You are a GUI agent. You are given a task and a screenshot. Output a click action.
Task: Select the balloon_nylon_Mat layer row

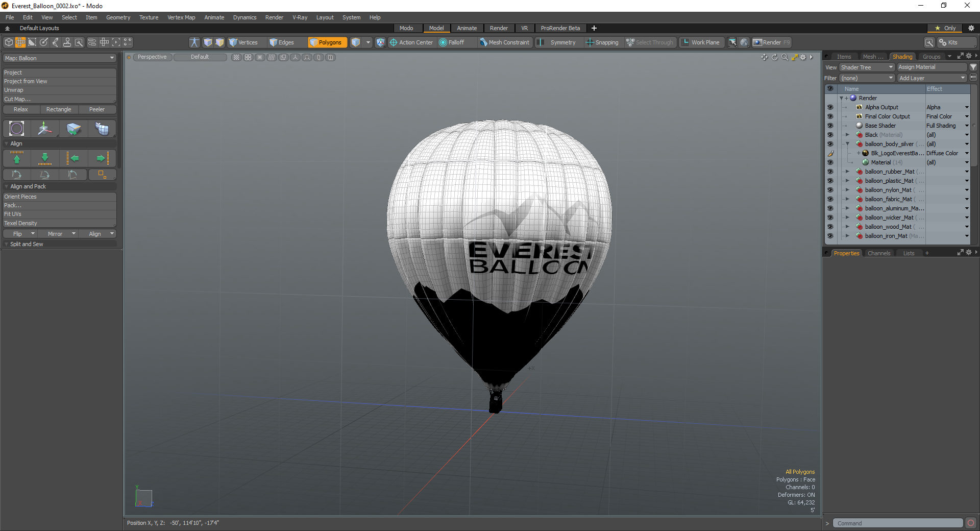tap(897, 190)
